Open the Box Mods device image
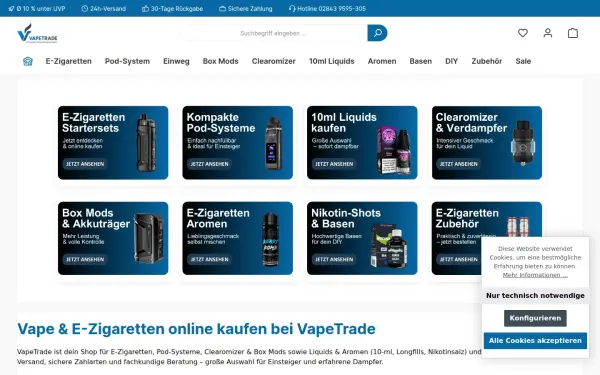Image resolution: width=600 pixels, height=375 pixels. point(148,238)
